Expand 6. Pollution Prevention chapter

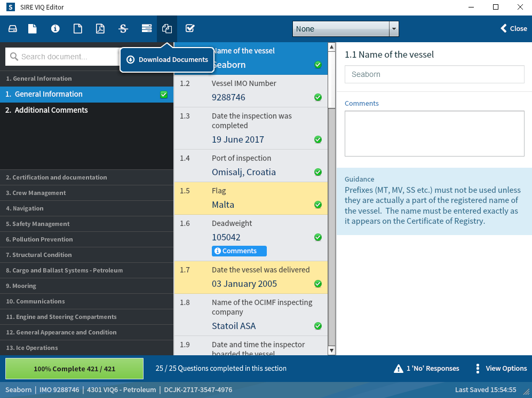[86, 239]
